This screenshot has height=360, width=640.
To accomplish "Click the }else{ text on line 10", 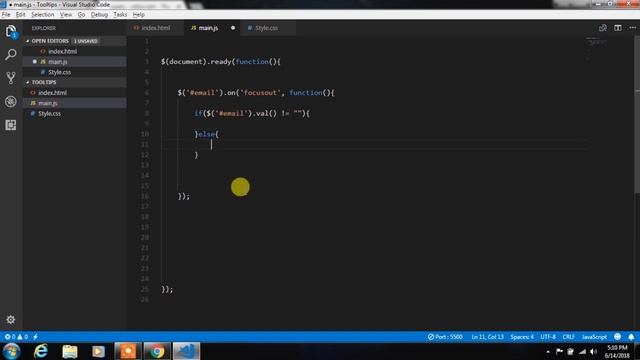I will [207, 134].
